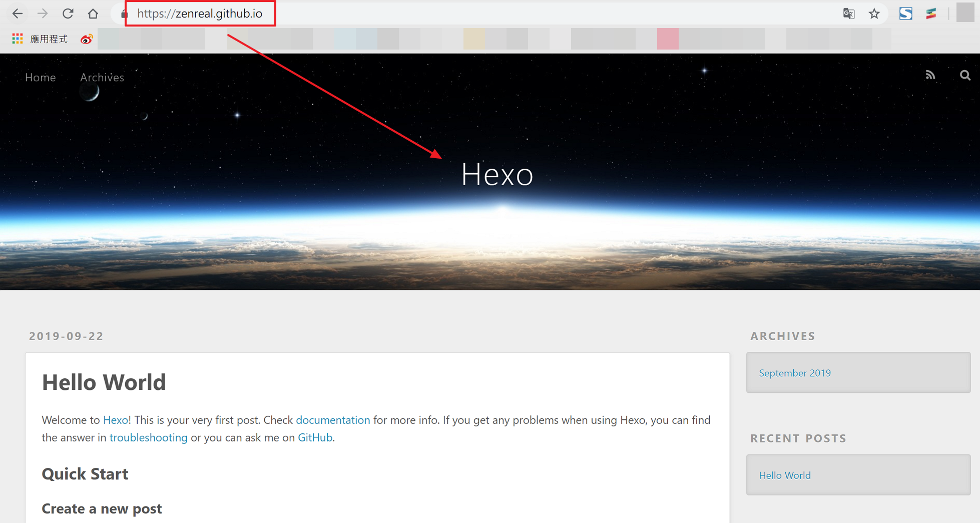Open Hello World under Recent Posts
Viewport: 980px width, 523px height.
pos(785,475)
